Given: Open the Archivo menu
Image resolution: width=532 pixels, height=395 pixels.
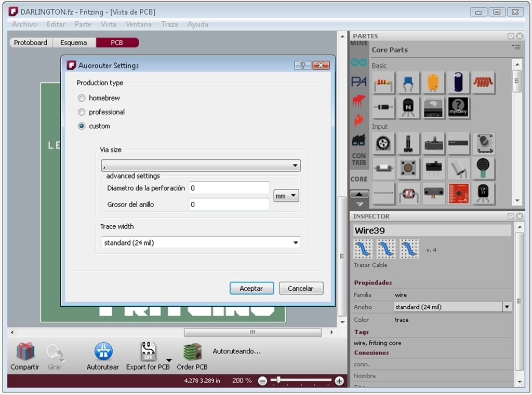Looking at the screenshot, I should tap(24, 24).
